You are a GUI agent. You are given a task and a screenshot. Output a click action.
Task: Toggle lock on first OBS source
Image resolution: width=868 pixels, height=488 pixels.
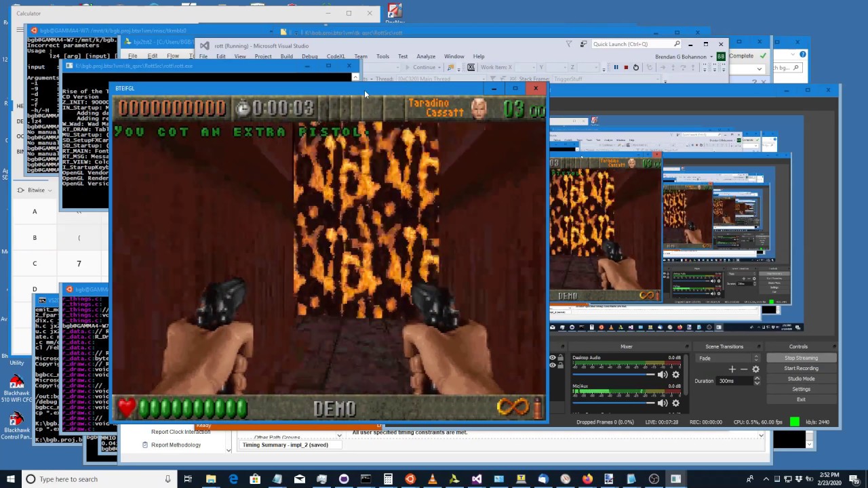[560, 358]
